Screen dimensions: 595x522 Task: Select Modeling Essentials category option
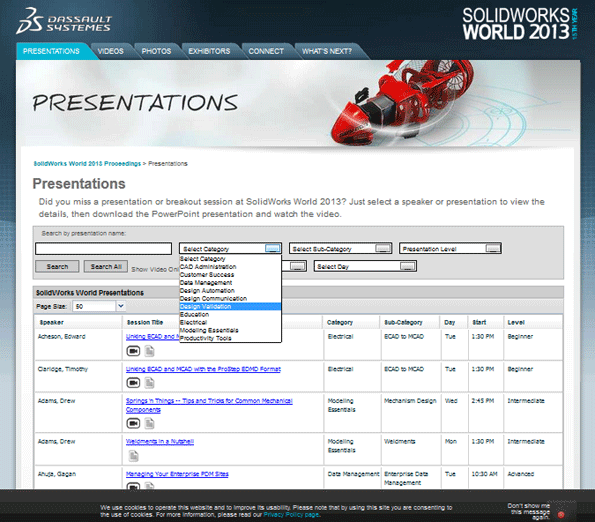click(x=230, y=330)
